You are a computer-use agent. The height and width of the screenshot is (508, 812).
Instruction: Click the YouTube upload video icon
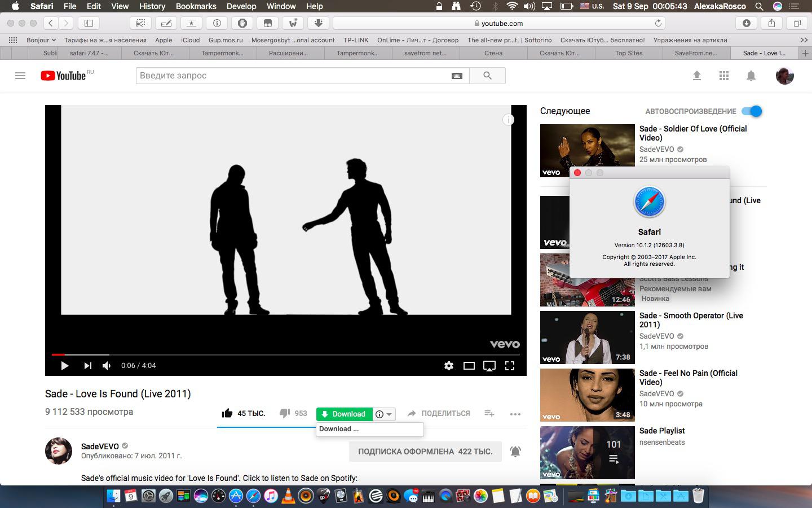(697, 76)
